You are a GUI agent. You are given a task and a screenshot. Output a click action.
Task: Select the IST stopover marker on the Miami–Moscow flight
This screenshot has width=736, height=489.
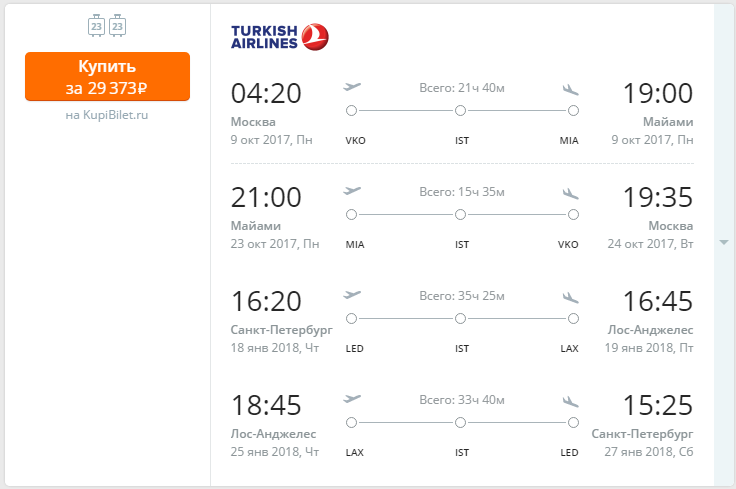460,215
